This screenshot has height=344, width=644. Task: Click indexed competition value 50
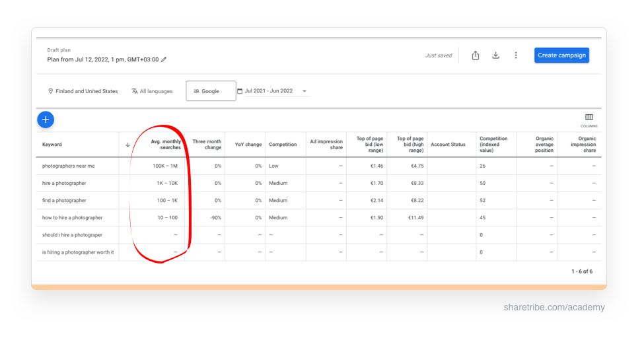tap(483, 183)
